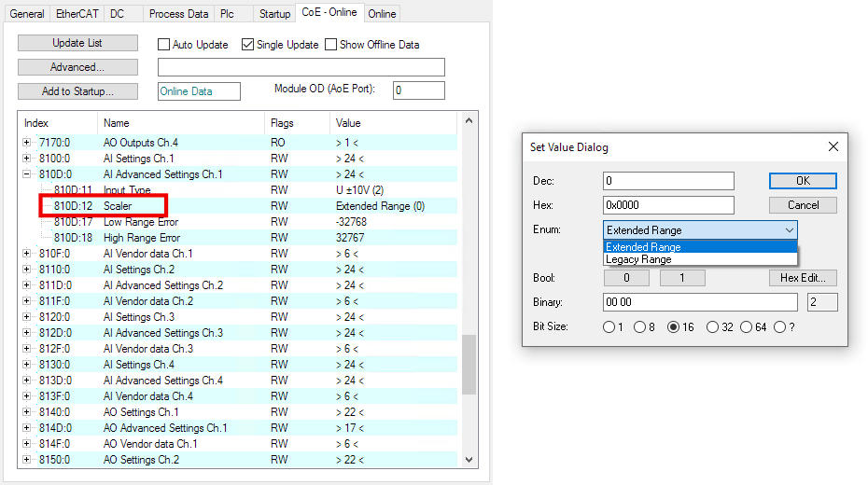Select Bit Size 32 radio button

point(712,326)
